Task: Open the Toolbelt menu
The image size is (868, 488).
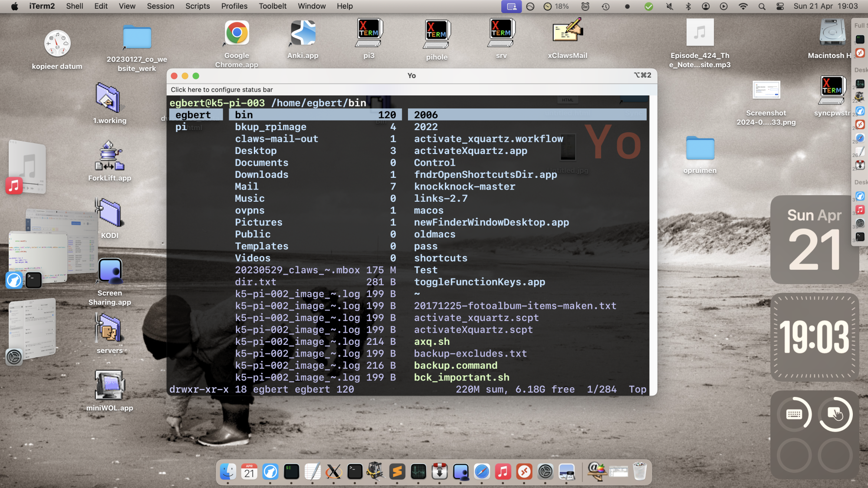Action: 273,6
